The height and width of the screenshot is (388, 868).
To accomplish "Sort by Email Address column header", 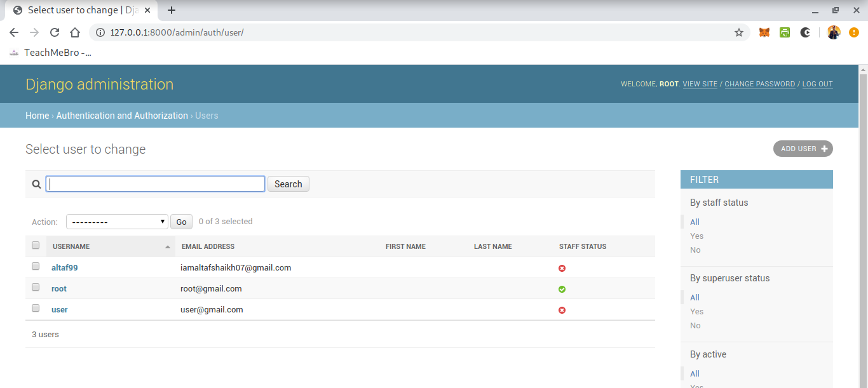I will coord(208,246).
